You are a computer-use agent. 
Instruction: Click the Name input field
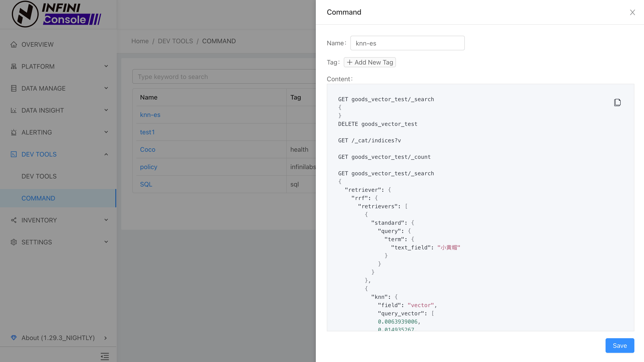coord(407,43)
